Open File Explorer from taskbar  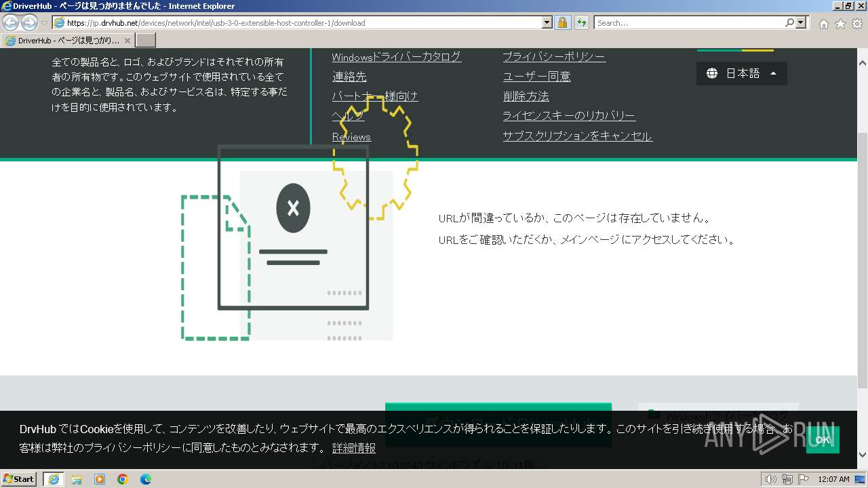77,479
